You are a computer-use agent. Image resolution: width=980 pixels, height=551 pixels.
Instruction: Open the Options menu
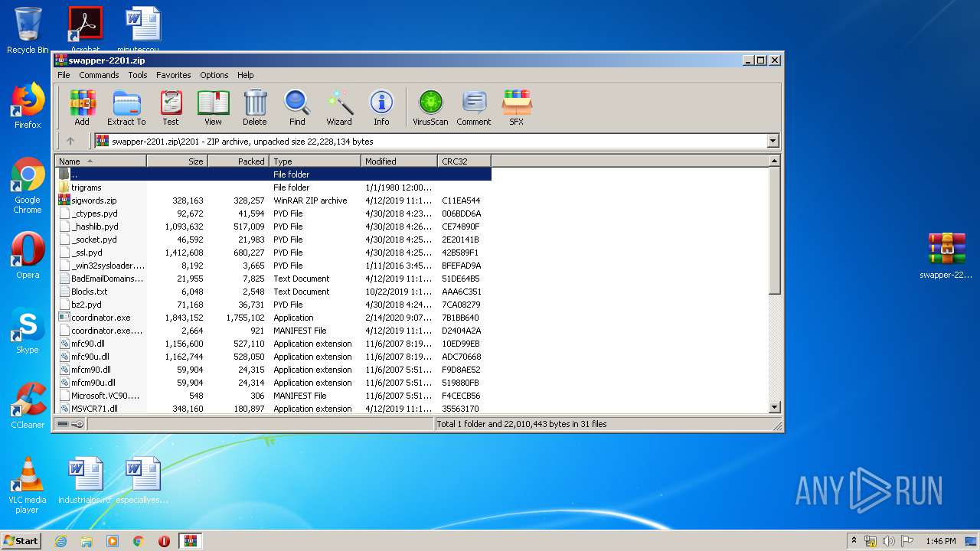pos(214,75)
